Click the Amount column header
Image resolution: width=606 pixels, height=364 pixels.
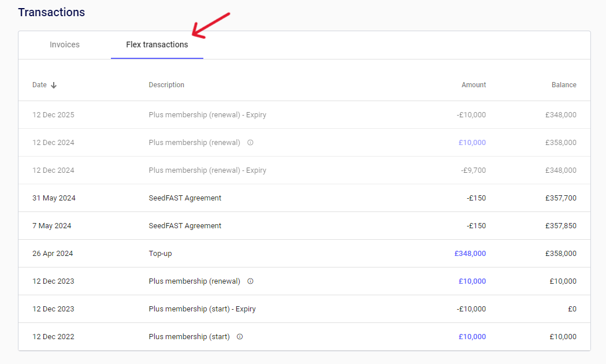pyautogui.click(x=473, y=85)
